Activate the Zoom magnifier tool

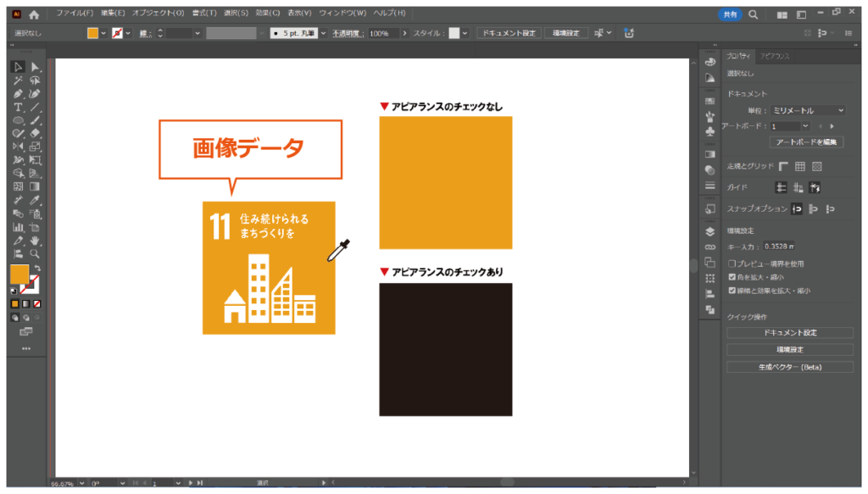pyautogui.click(x=35, y=254)
